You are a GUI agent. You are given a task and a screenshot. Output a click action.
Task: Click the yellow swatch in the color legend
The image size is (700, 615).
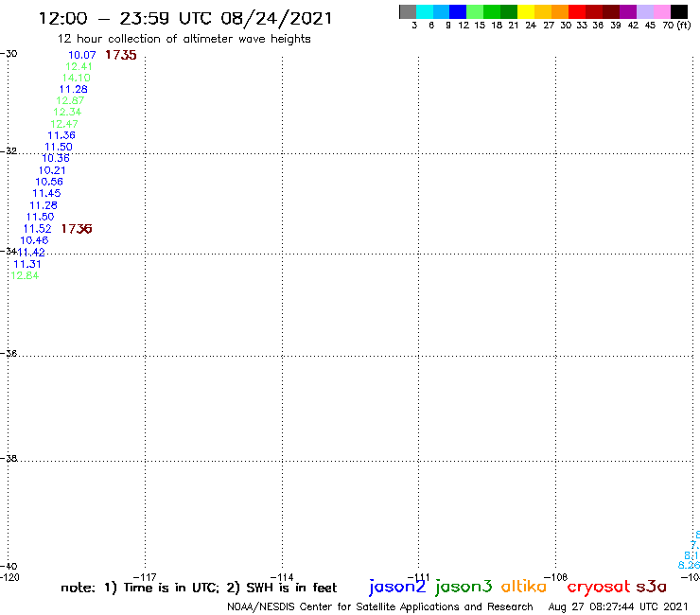click(525, 11)
